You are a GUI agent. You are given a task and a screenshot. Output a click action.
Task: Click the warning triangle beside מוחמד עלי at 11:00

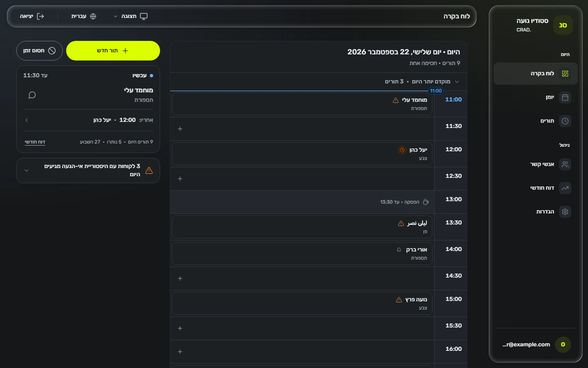coord(396,100)
